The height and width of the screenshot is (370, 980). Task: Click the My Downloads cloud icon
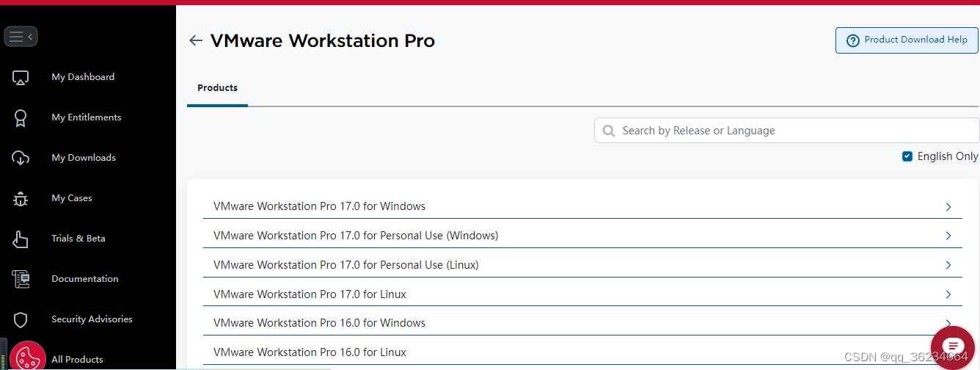(21, 158)
